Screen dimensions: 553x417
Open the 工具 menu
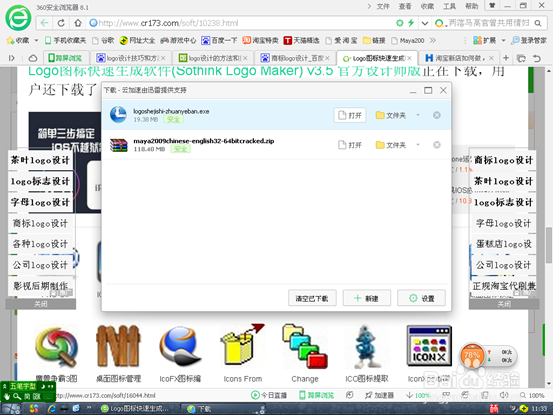pos(449,6)
